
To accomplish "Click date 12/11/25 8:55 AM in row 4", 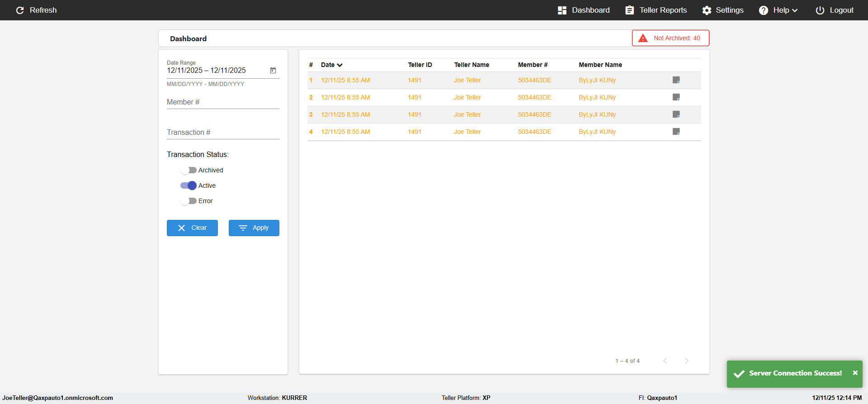I will point(345,132).
